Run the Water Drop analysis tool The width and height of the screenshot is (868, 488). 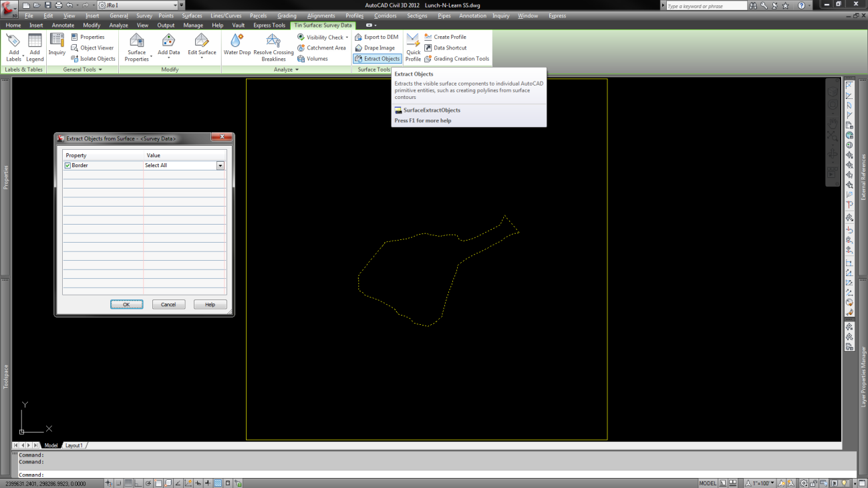click(x=237, y=45)
